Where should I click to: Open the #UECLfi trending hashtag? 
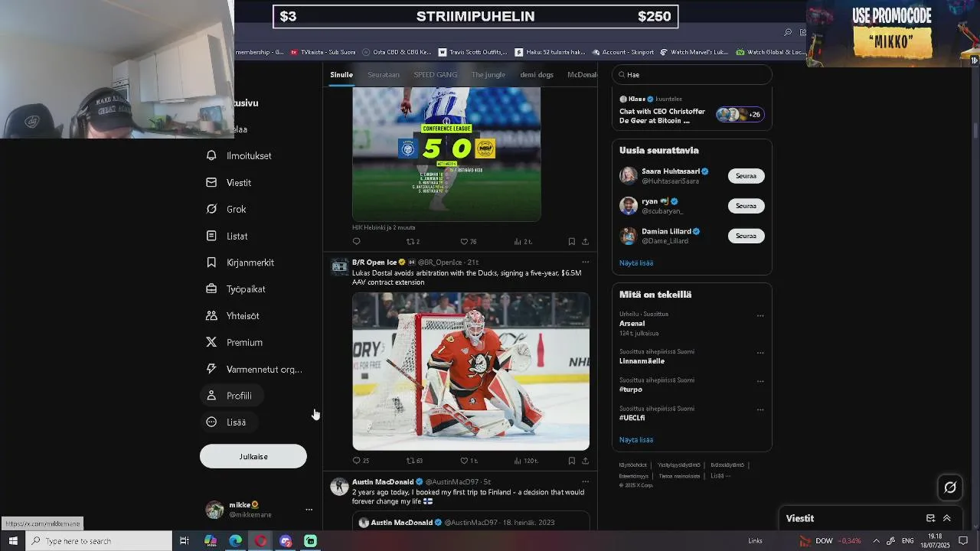[632, 418]
